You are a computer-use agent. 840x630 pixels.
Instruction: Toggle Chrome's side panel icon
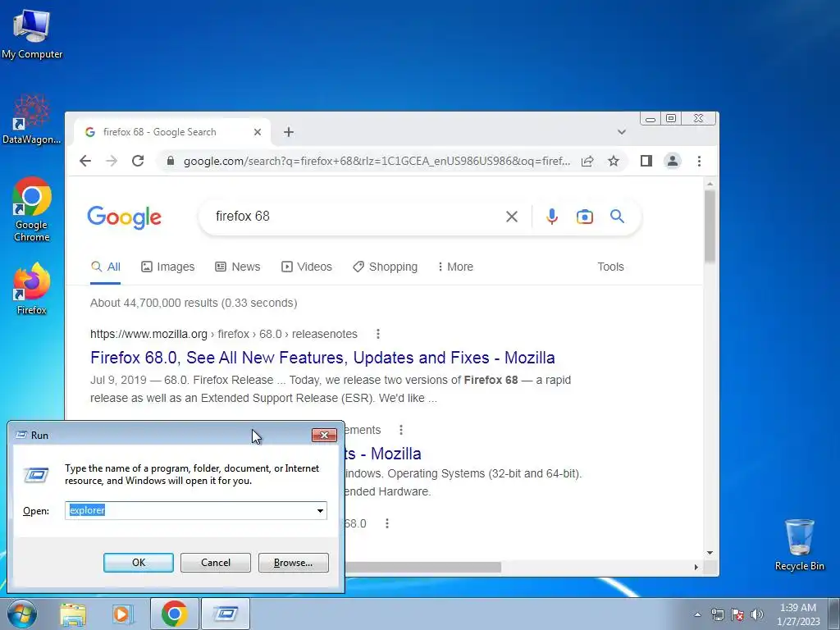(646, 161)
